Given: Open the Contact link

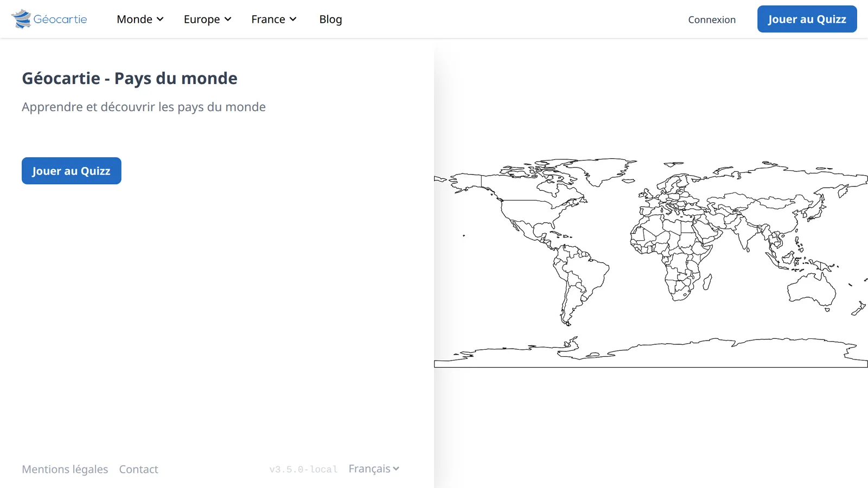Looking at the screenshot, I should [x=138, y=469].
